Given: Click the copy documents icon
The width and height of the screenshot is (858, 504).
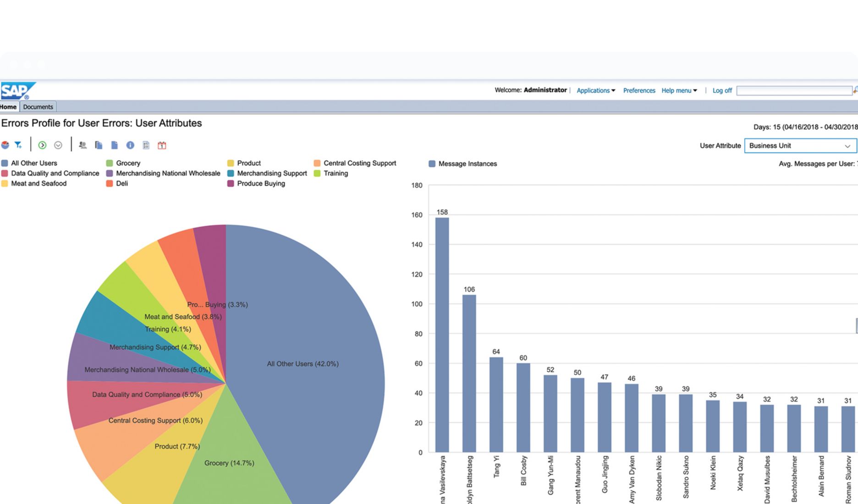Looking at the screenshot, I should 99,145.
